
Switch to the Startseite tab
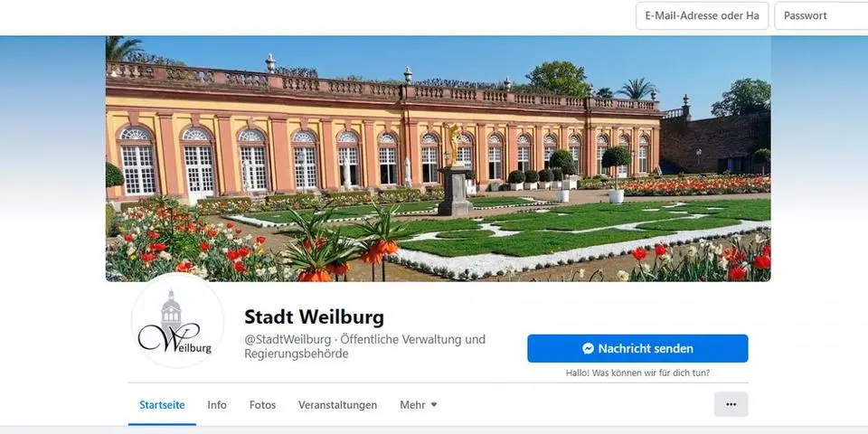[162, 405]
